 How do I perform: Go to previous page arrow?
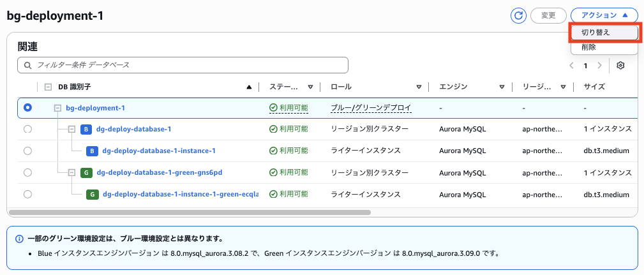pyautogui.click(x=572, y=65)
